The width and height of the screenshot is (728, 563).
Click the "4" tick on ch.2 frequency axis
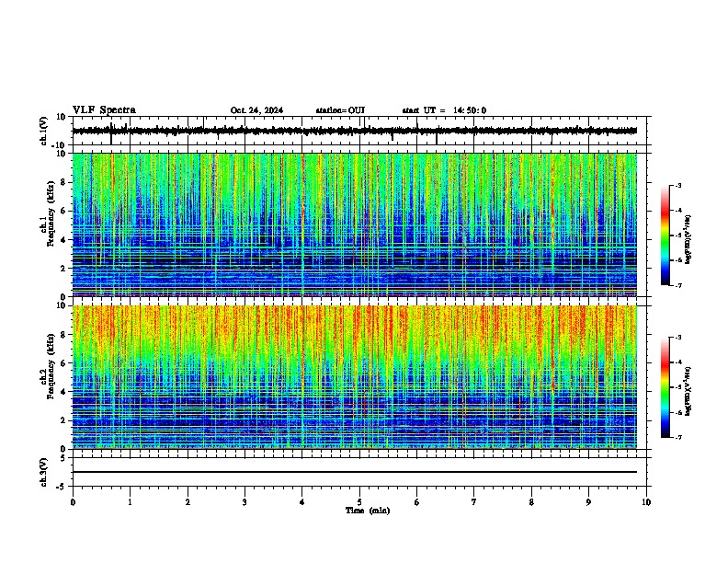coord(64,392)
